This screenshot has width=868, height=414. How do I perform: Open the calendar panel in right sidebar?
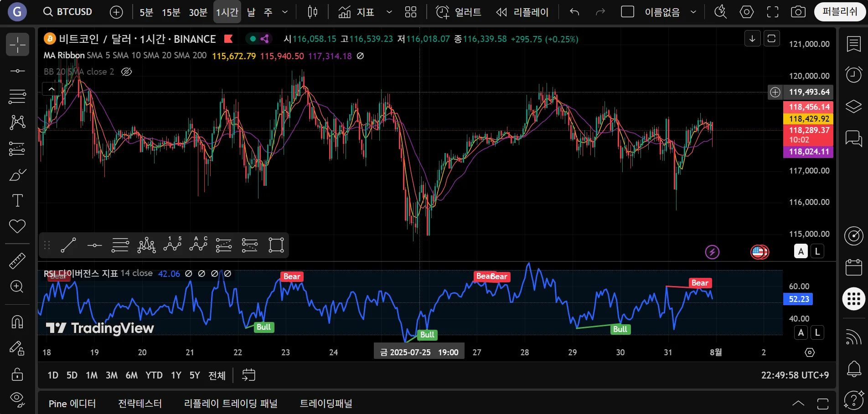point(853,267)
